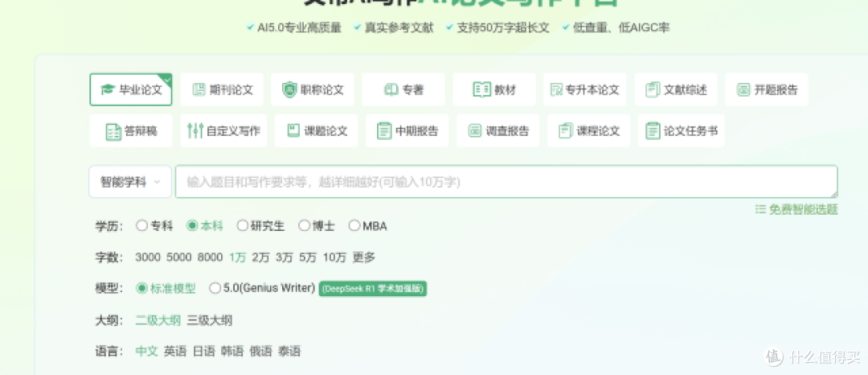The image size is (868, 375).
Task: Click the 论文任务书 clipboard icon
Action: pyautogui.click(x=653, y=130)
